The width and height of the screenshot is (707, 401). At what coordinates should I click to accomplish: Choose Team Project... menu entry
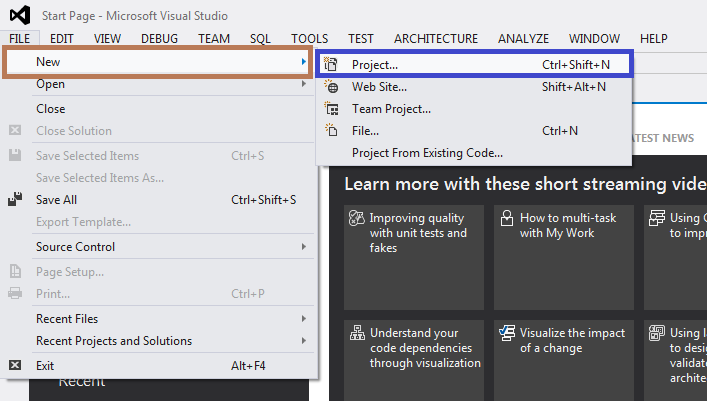click(474, 109)
